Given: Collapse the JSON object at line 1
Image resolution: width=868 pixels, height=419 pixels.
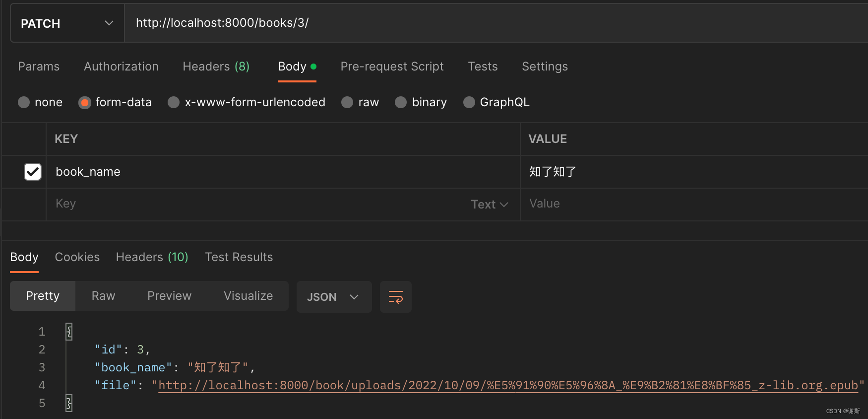Looking at the screenshot, I should pos(69,332).
